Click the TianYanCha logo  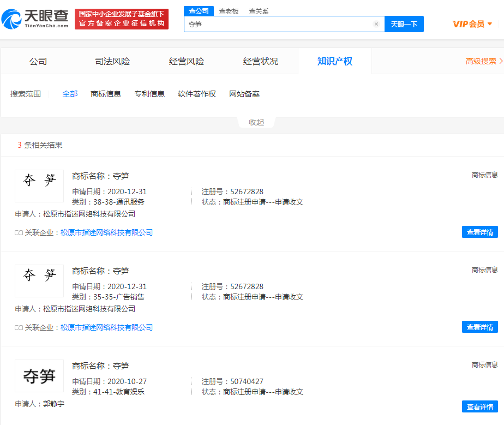(35, 19)
